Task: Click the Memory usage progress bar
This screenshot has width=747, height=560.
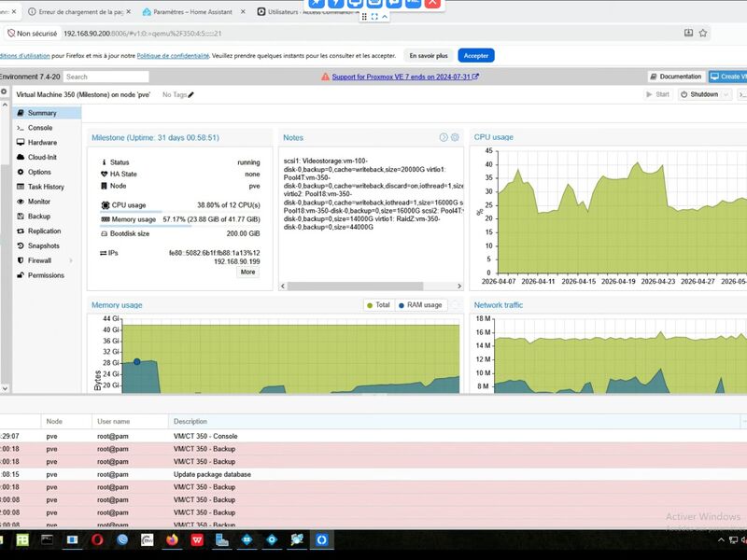Action: pyautogui.click(x=179, y=226)
